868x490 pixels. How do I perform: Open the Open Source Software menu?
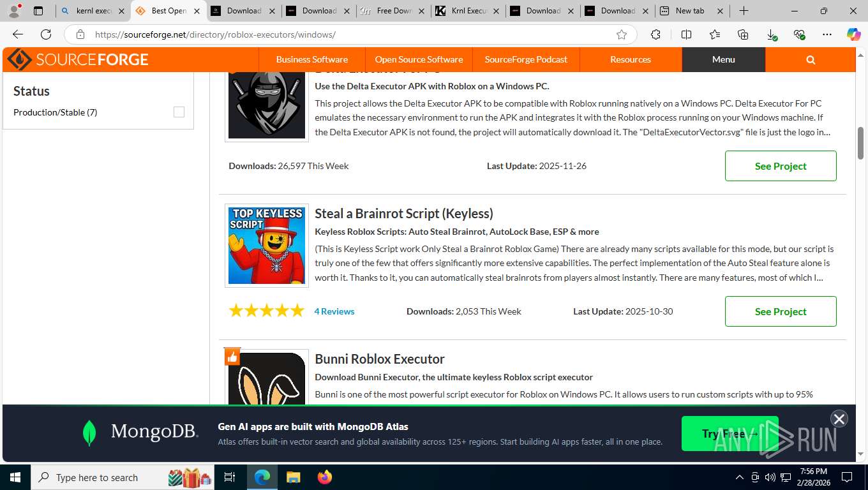pyautogui.click(x=419, y=59)
